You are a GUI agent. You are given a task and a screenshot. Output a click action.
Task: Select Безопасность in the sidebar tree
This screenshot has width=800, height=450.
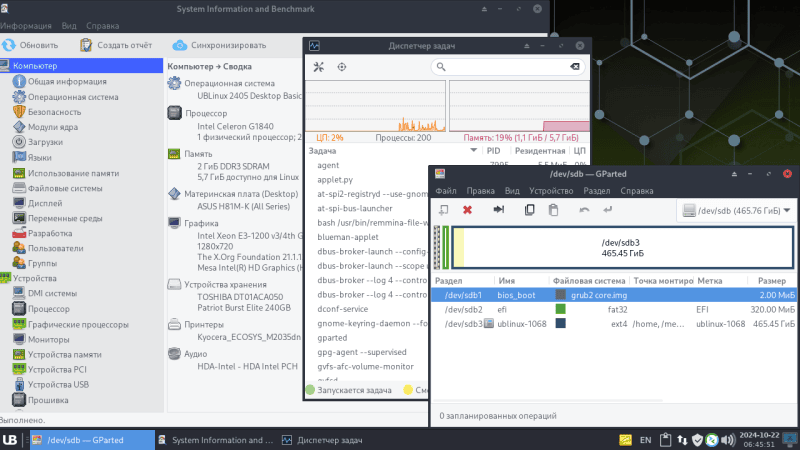(41, 112)
